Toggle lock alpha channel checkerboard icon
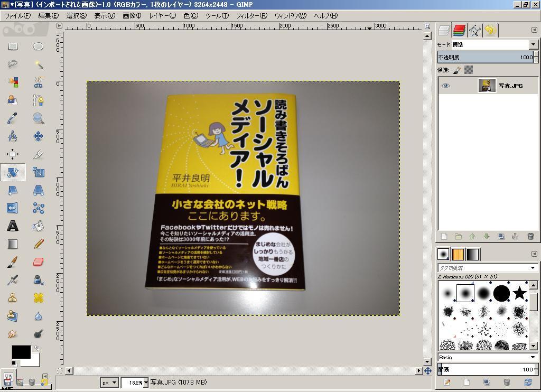 468,70
